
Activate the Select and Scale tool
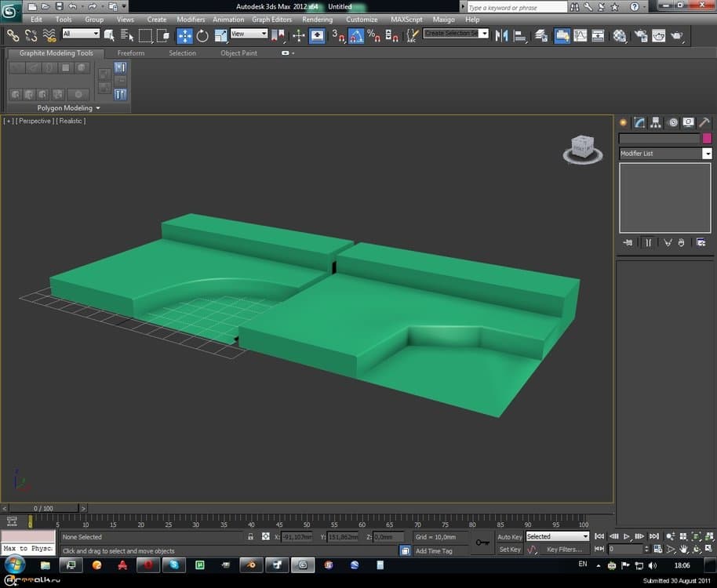[x=220, y=35]
